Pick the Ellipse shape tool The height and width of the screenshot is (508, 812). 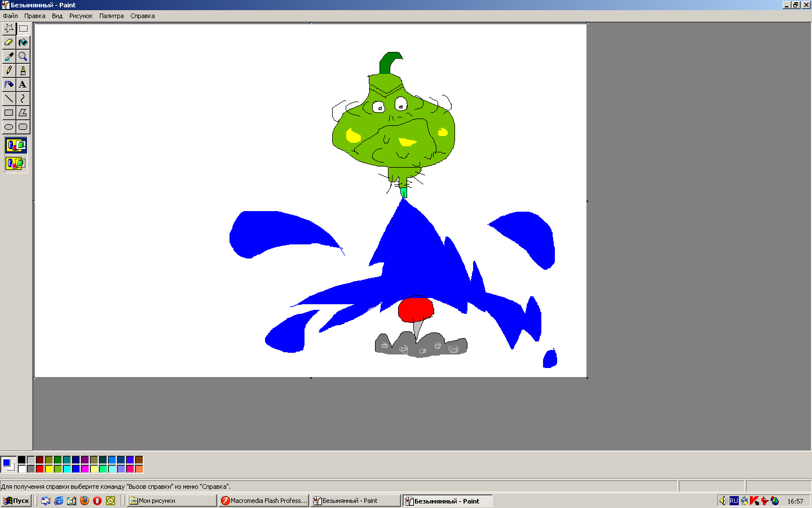coord(9,127)
